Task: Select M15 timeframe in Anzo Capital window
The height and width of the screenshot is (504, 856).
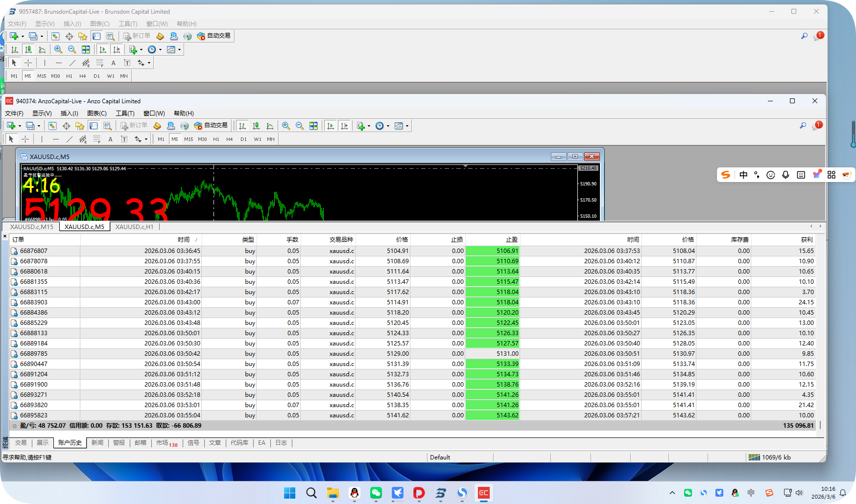Action: pyautogui.click(x=189, y=139)
